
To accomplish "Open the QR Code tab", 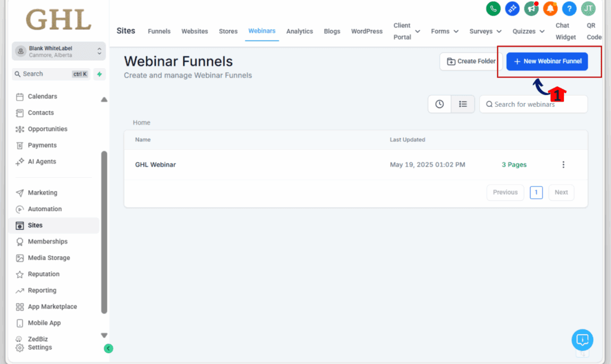I will [594, 31].
